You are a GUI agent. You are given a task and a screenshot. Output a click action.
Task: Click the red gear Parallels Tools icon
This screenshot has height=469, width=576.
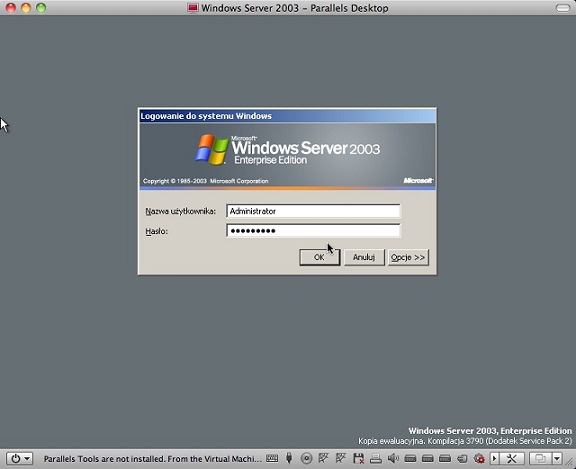pyautogui.click(x=479, y=458)
